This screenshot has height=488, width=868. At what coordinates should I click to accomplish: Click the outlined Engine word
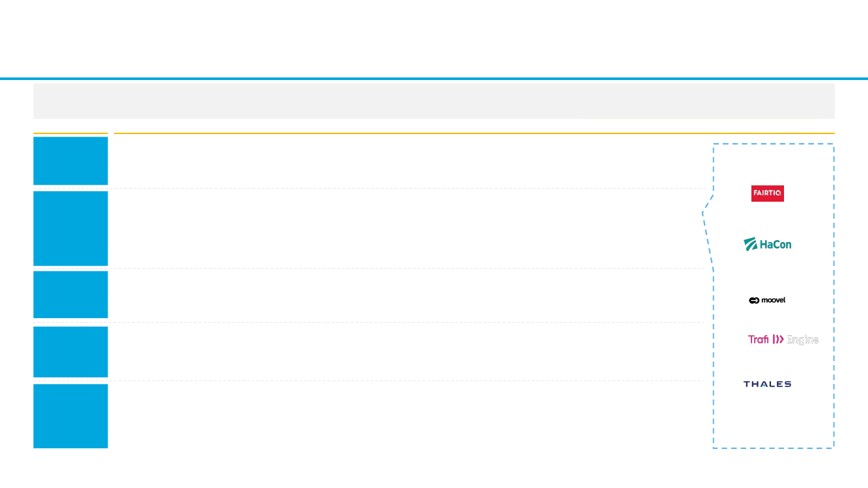click(802, 340)
